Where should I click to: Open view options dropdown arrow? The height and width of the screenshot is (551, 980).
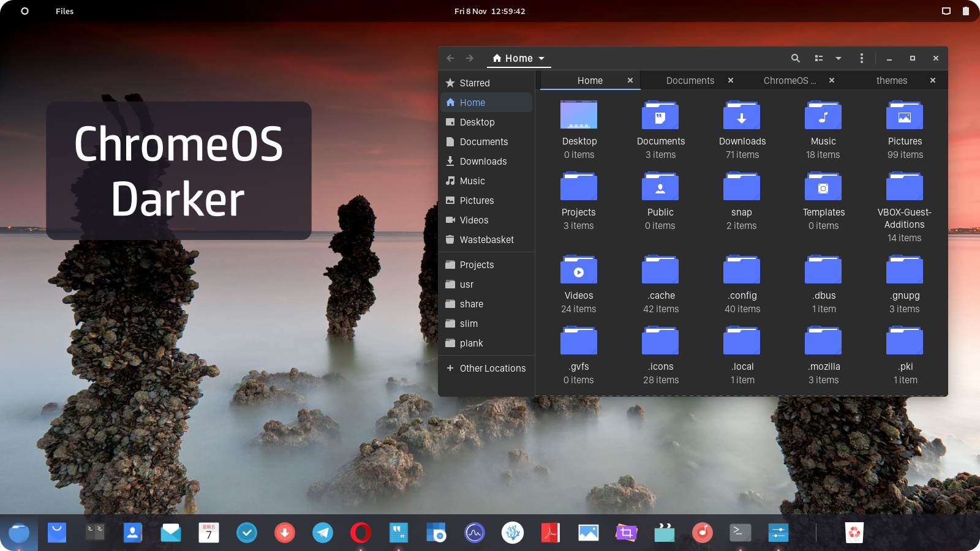point(839,58)
